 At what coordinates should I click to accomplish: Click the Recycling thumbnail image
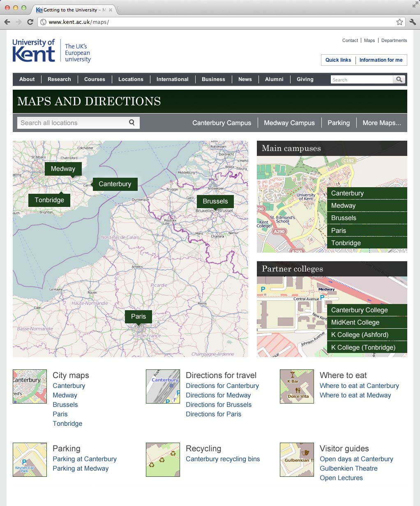[x=163, y=460]
